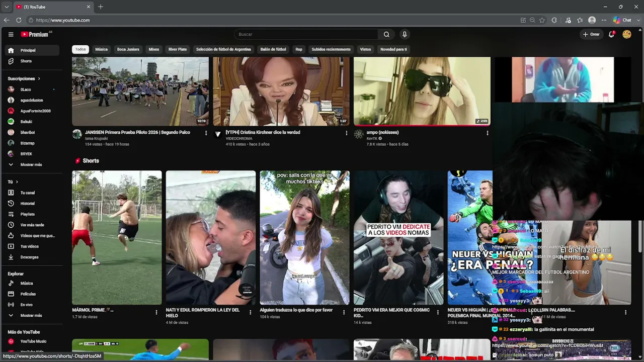Play the Cristina Kirchner dice la verdad thumbnail

[281, 91]
